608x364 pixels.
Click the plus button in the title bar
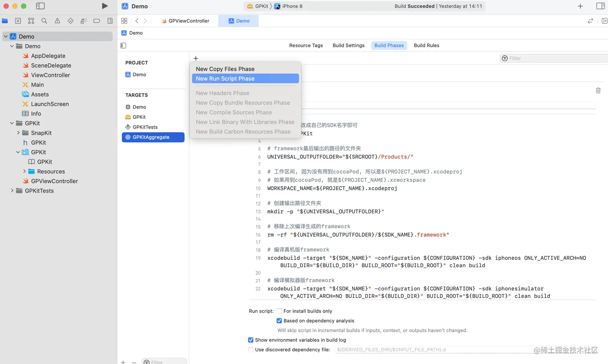pyautogui.click(x=580, y=6)
